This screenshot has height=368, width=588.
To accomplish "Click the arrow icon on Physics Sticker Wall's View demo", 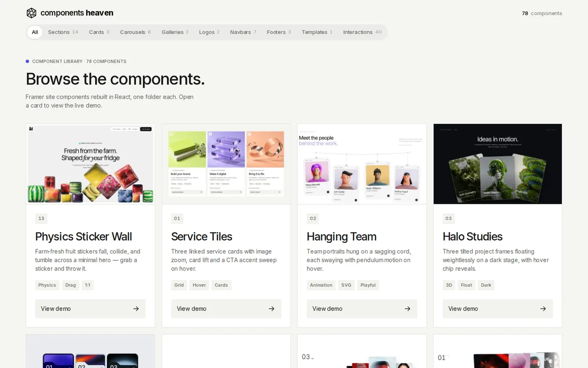I will coord(136,309).
